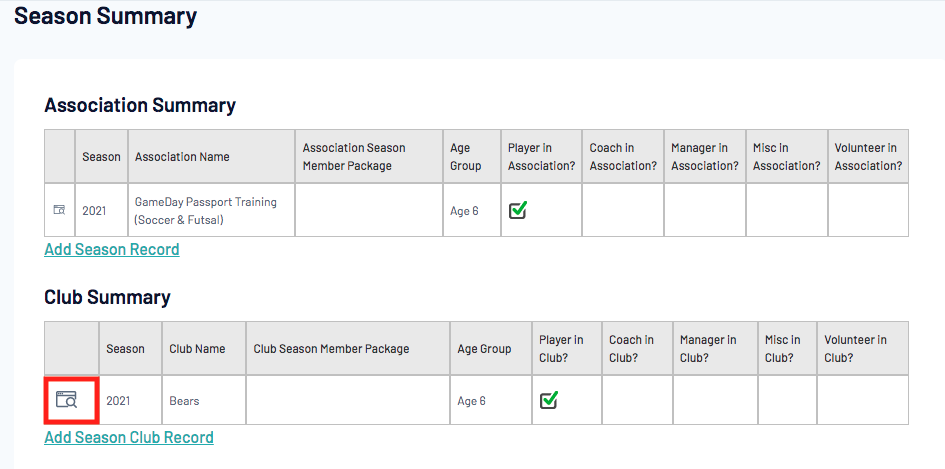Click the Add Season Record link
The image size is (945, 469).
click(x=112, y=249)
